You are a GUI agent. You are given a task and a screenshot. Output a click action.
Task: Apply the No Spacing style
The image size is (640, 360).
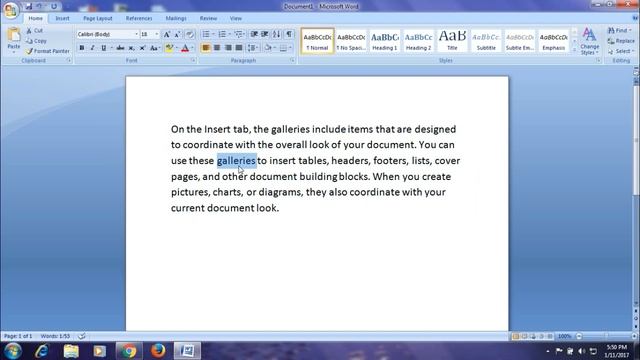coord(351,41)
